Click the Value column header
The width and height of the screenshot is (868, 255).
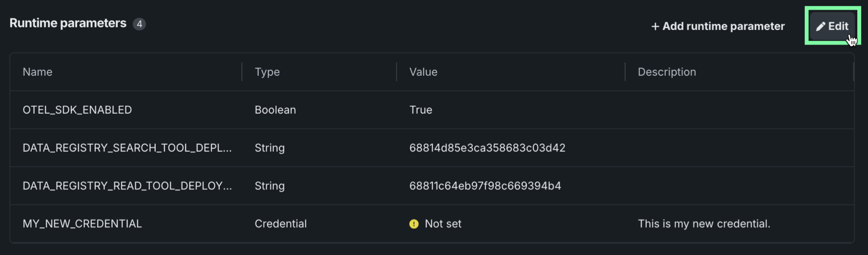423,72
